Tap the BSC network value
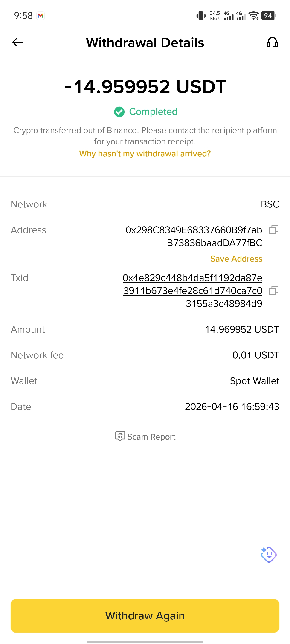 pos(270,204)
